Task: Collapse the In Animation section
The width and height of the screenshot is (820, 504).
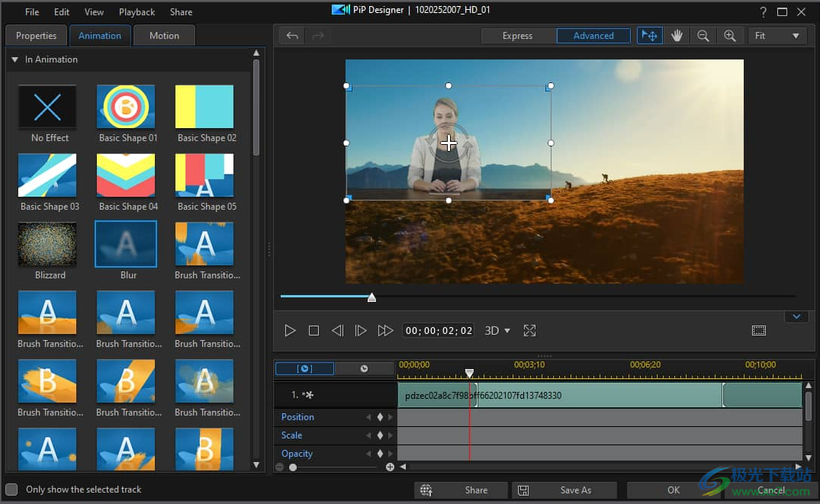Action: point(14,59)
